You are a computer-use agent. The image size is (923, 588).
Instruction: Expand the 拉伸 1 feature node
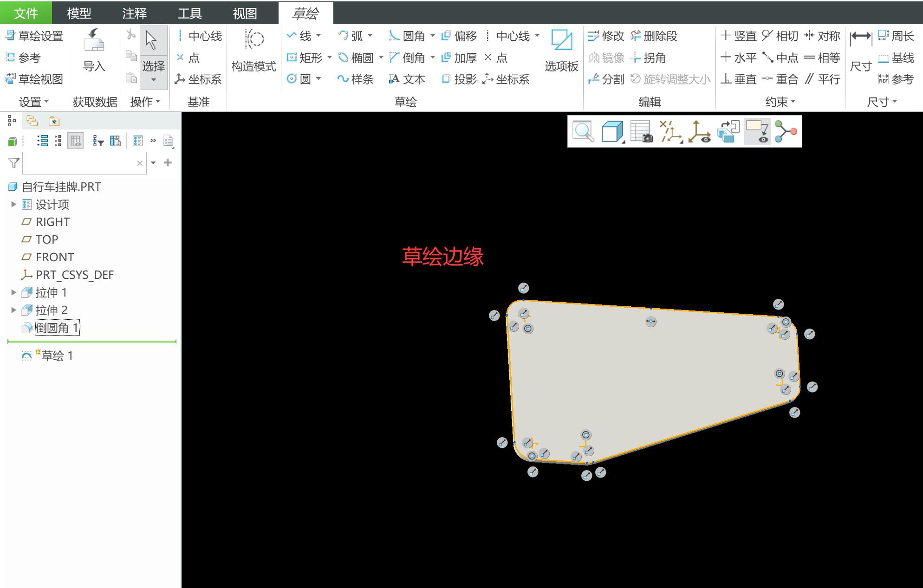pyautogui.click(x=13, y=292)
